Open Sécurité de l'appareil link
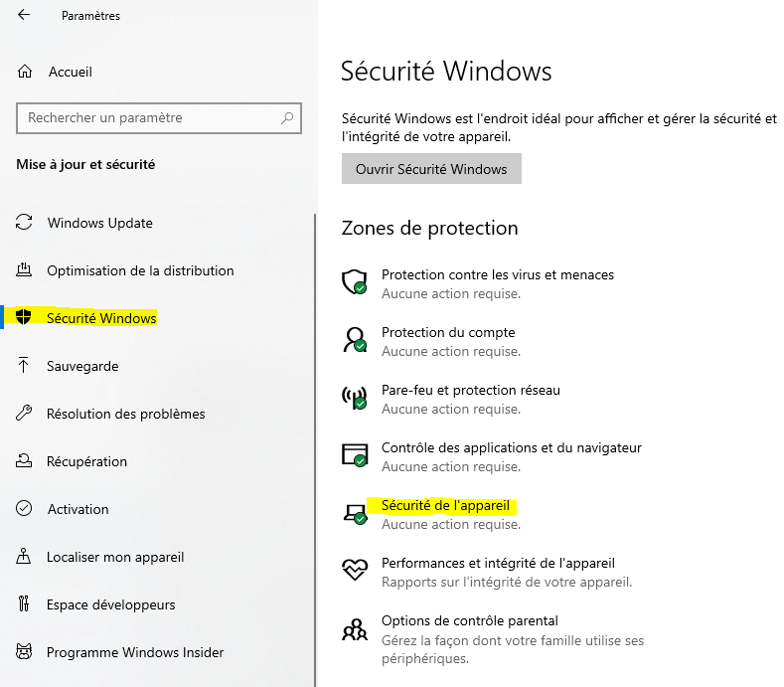The width and height of the screenshot is (784, 687). pos(445,506)
